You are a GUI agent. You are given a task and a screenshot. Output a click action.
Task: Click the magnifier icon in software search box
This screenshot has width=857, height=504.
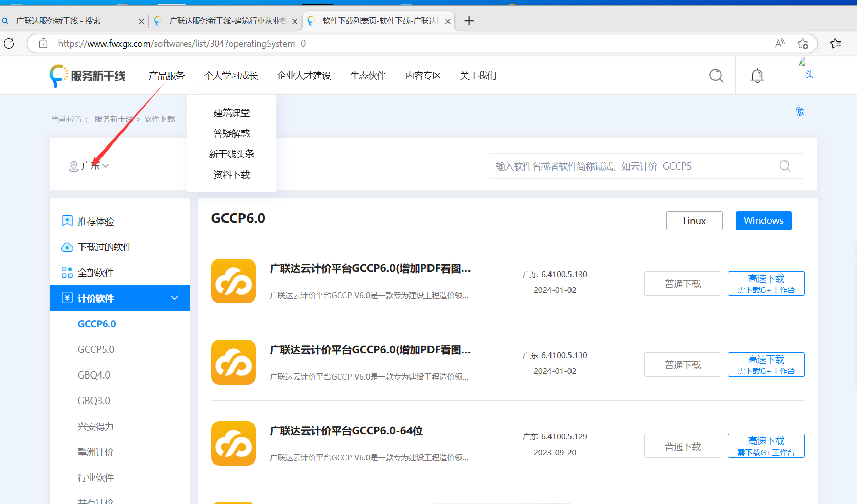[785, 166]
